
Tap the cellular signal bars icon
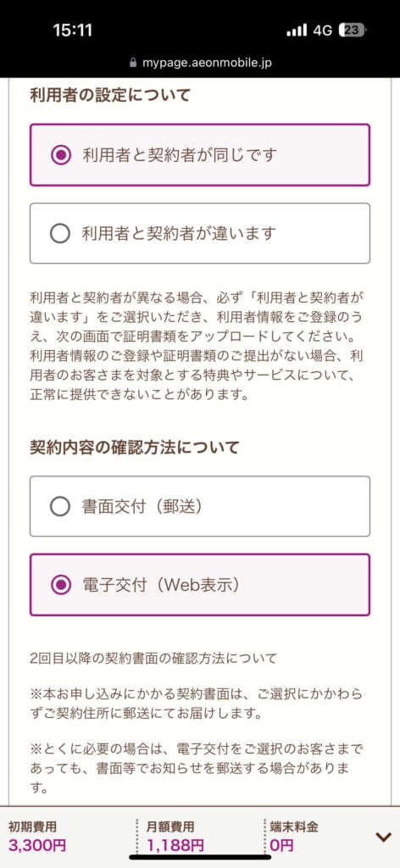pyautogui.click(x=297, y=31)
